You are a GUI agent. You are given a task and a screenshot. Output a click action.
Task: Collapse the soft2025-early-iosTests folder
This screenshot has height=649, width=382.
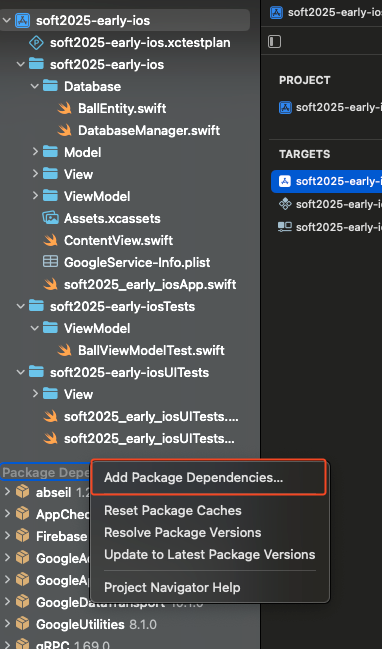coord(21,306)
